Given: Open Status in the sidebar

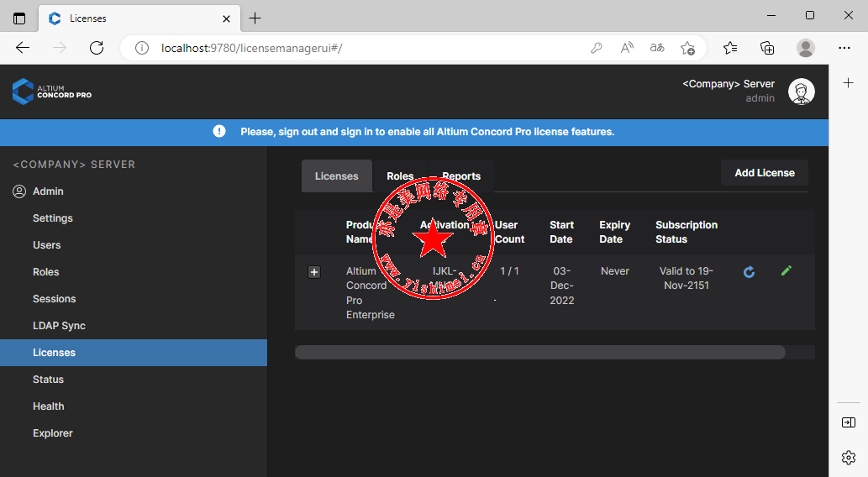Looking at the screenshot, I should 48,380.
